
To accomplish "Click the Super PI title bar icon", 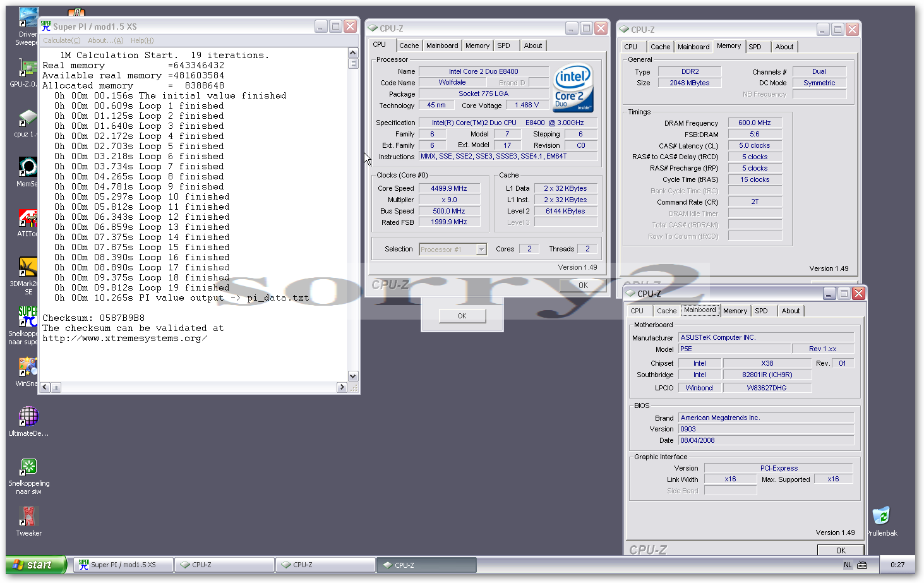I will (x=46, y=26).
